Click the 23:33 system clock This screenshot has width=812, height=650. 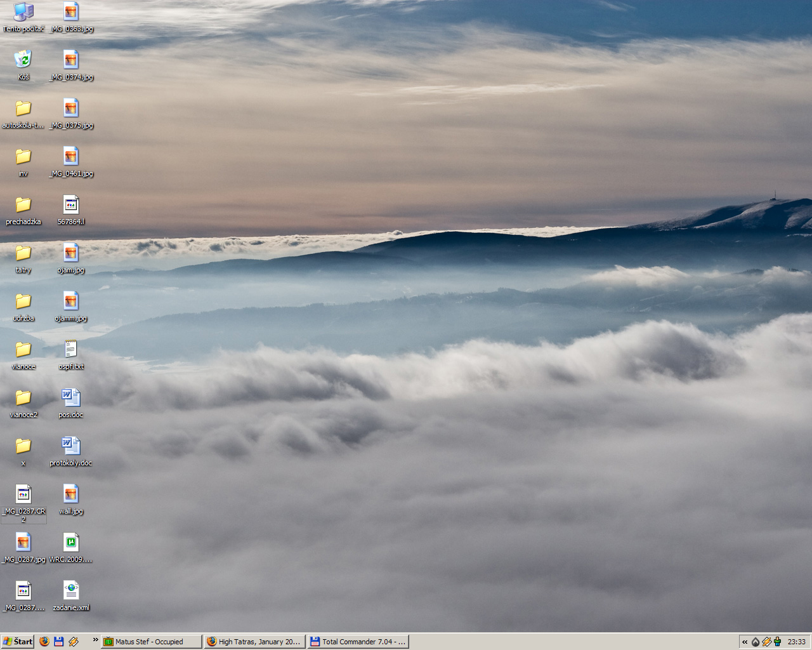(x=797, y=642)
